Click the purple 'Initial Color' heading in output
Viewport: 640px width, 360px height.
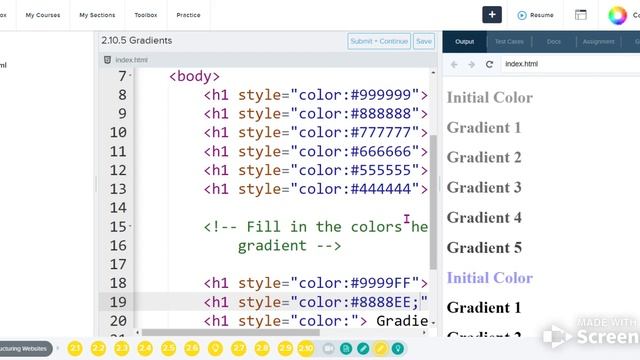pyautogui.click(x=490, y=278)
